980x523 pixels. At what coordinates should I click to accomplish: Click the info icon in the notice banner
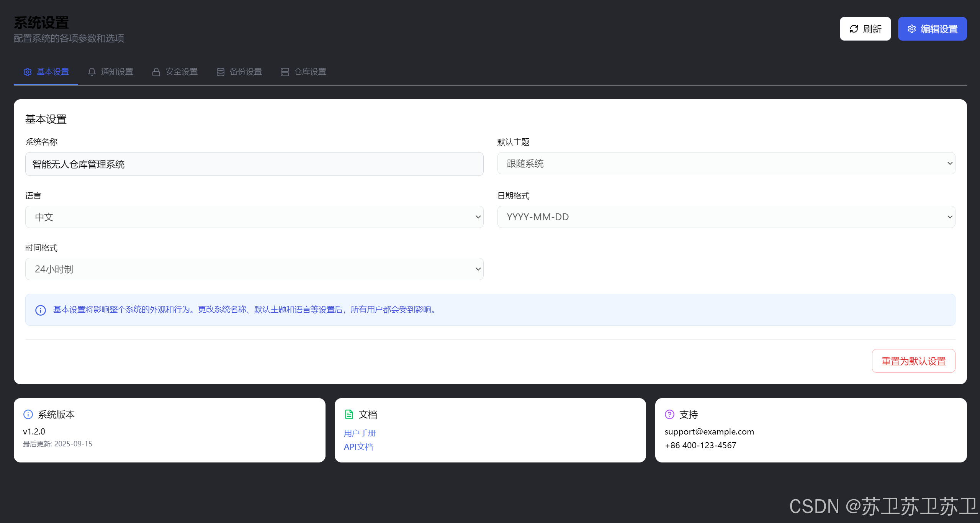pyautogui.click(x=41, y=310)
